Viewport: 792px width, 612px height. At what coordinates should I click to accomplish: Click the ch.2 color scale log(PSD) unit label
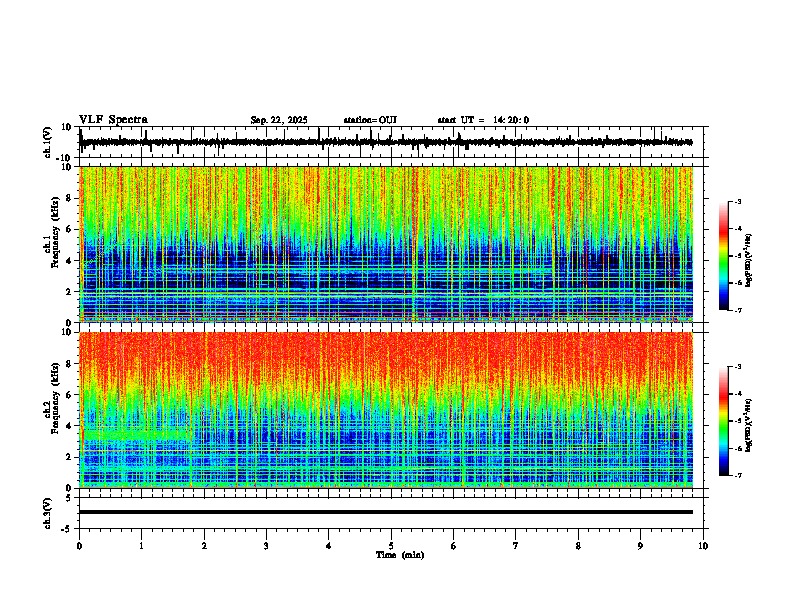[749, 426]
